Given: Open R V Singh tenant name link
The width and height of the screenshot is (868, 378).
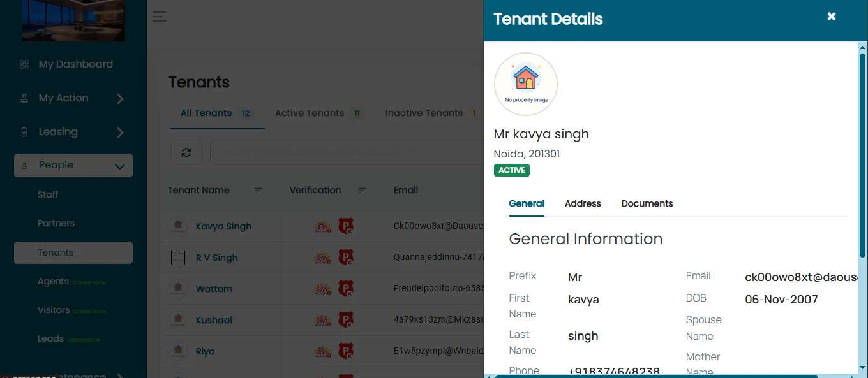Looking at the screenshot, I should pyautogui.click(x=216, y=258).
